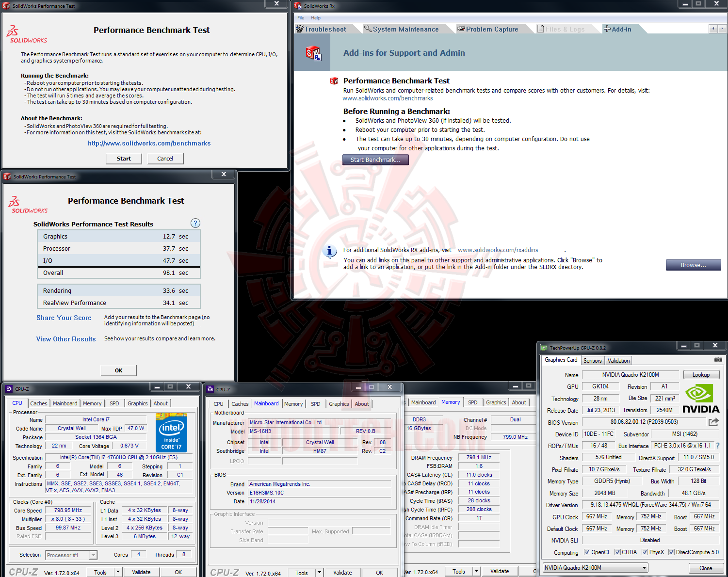Click the Close button in GPU-Z
This screenshot has height=577, width=728.
point(706,568)
